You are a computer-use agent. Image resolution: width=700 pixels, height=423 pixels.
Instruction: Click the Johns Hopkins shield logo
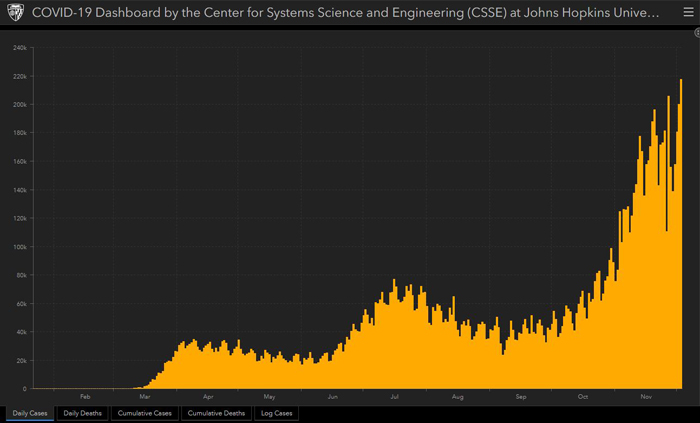pyautogui.click(x=14, y=13)
